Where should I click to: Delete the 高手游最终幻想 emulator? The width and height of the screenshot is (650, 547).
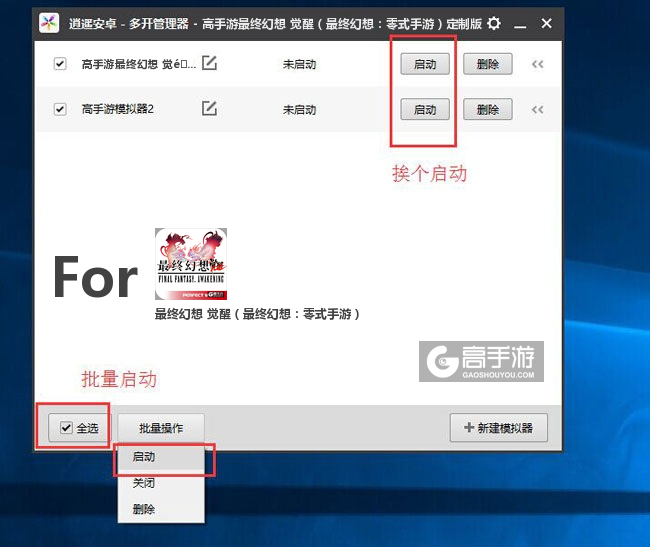pyautogui.click(x=488, y=64)
